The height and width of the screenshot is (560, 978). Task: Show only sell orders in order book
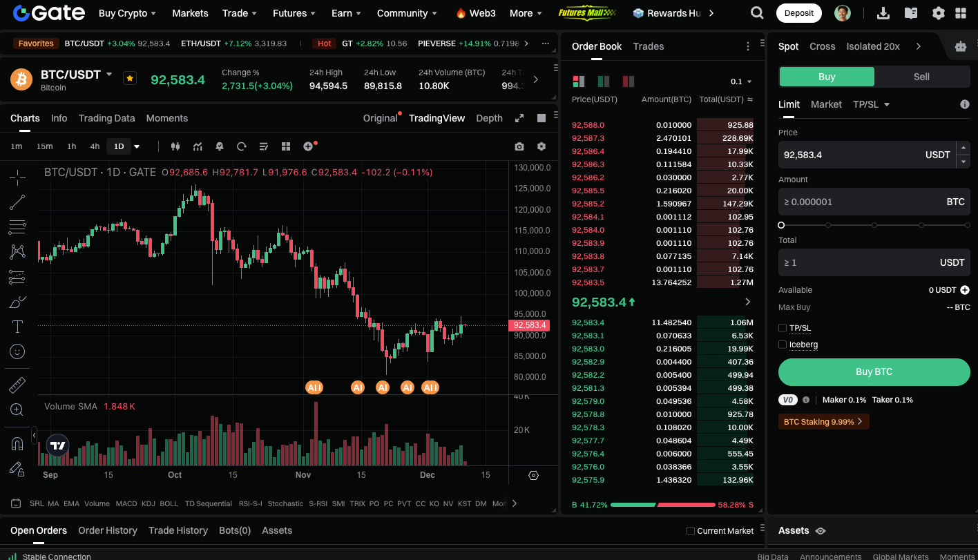click(x=629, y=81)
